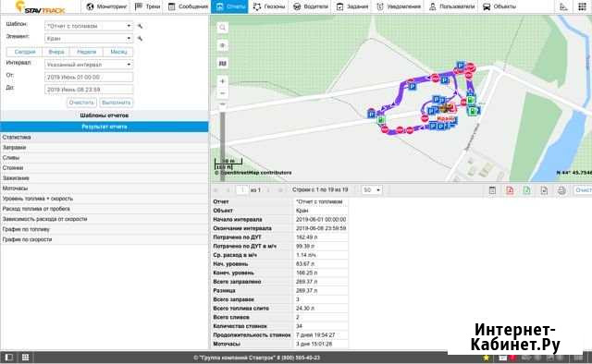Click the От start date field
592x364 pixels.
point(89,77)
